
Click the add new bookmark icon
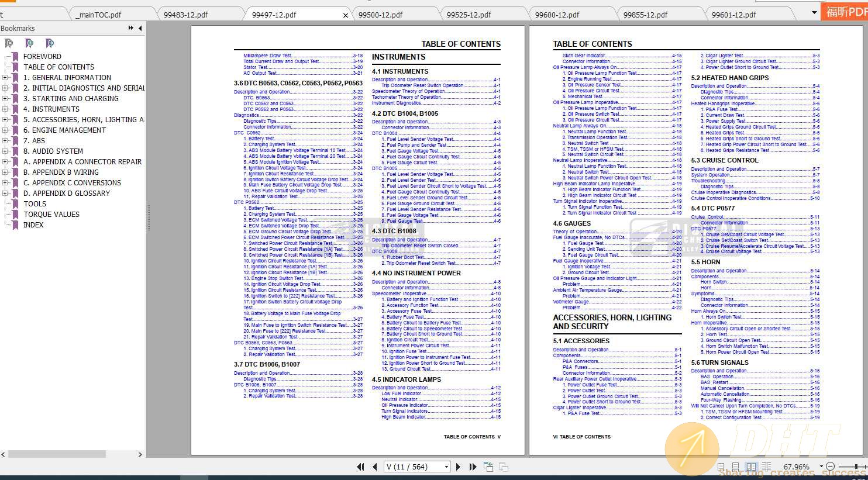point(29,43)
